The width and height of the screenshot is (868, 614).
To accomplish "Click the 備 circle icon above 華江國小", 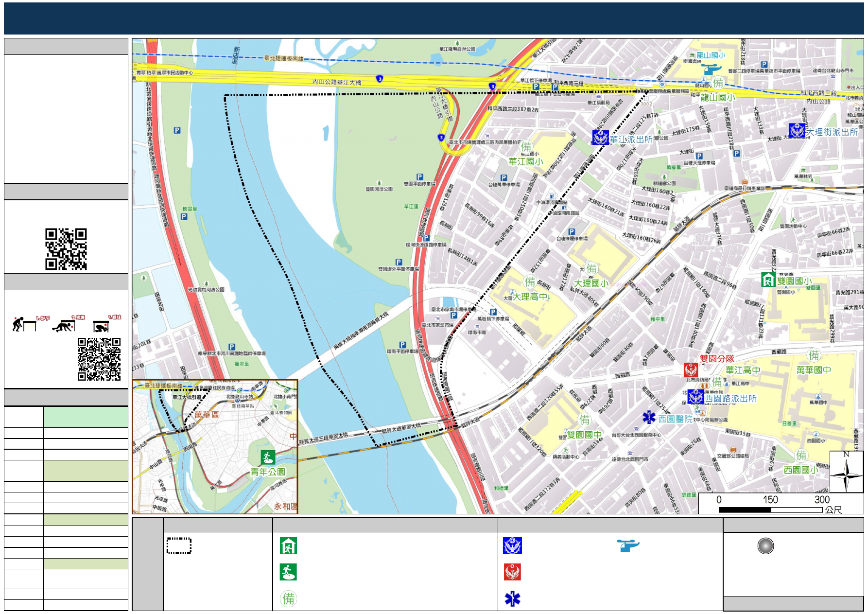I will tap(526, 147).
